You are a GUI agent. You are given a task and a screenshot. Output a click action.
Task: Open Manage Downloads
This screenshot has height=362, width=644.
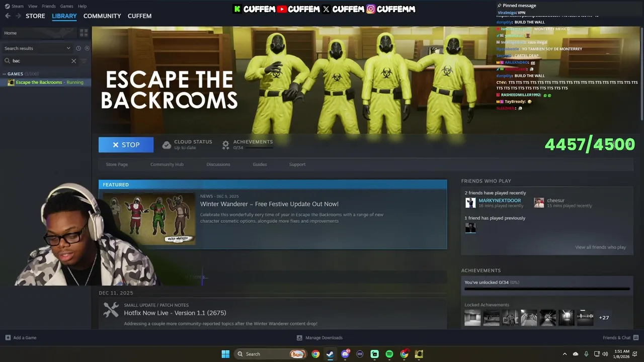click(319, 338)
